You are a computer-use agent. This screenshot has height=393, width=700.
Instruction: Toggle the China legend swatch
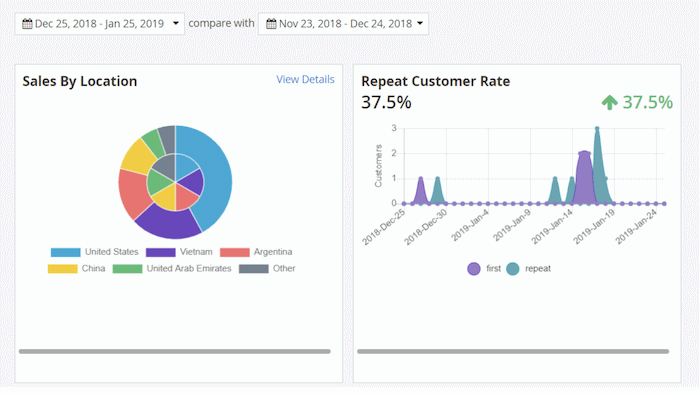tap(62, 269)
